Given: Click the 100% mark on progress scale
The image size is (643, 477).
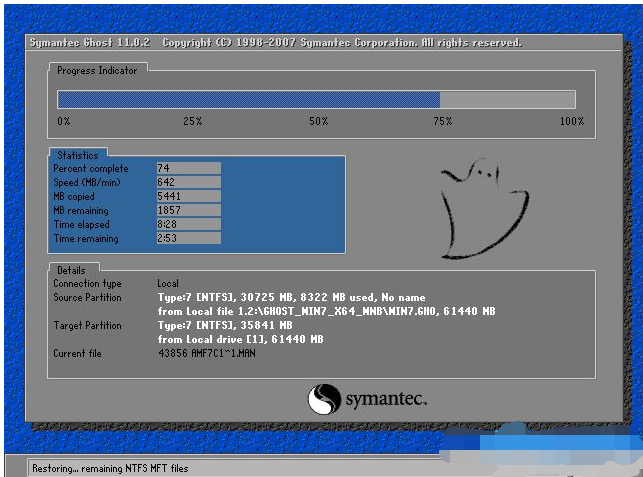Looking at the screenshot, I should 571,121.
